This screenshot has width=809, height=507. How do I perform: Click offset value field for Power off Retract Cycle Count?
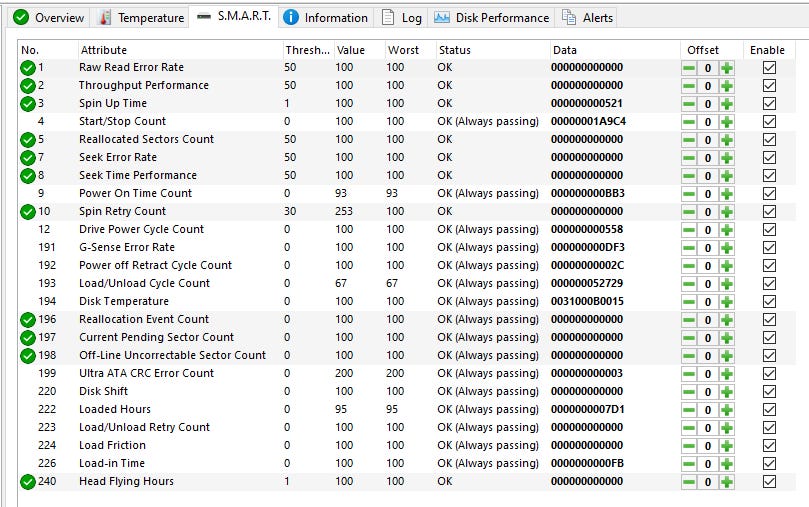pyautogui.click(x=708, y=266)
